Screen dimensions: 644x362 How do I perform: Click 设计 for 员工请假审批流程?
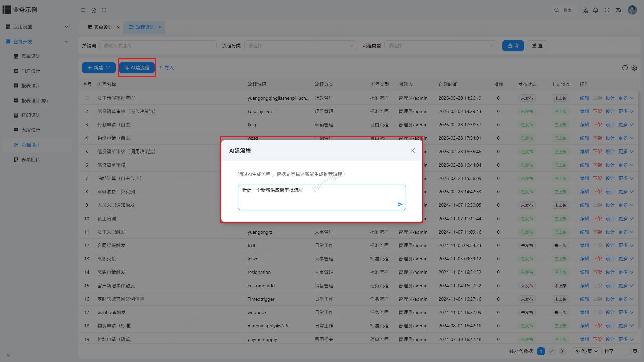pos(610,98)
